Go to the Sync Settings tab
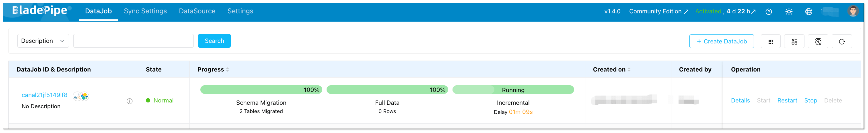This screenshot has width=868, height=133. pyautogui.click(x=145, y=11)
